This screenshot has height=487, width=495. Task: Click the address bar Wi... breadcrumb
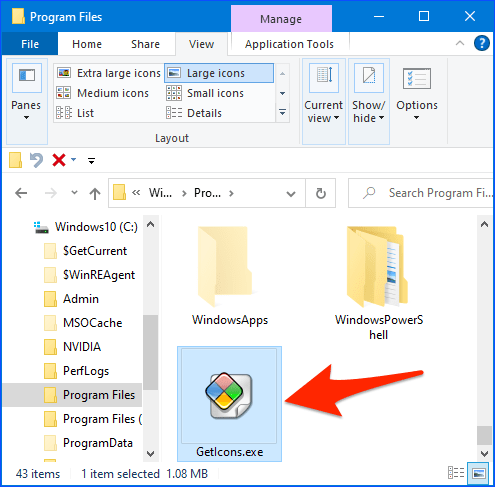[160, 193]
